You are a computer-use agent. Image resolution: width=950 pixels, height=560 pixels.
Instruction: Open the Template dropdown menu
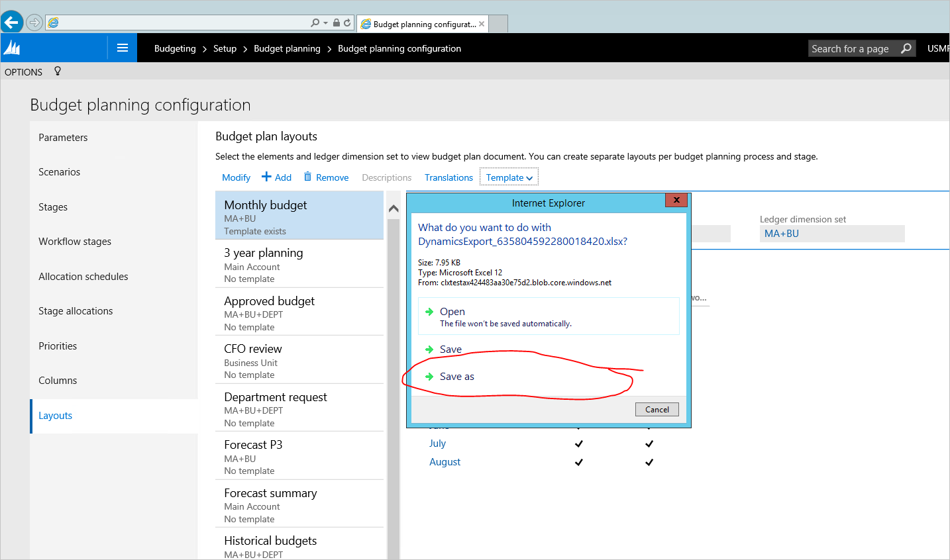509,177
